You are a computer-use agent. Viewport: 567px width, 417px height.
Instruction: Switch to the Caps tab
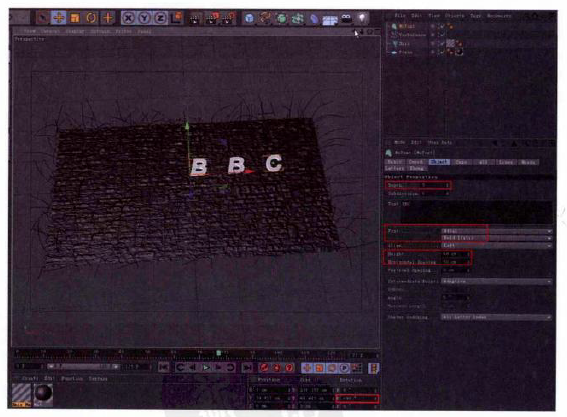pyautogui.click(x=461, y=162)
